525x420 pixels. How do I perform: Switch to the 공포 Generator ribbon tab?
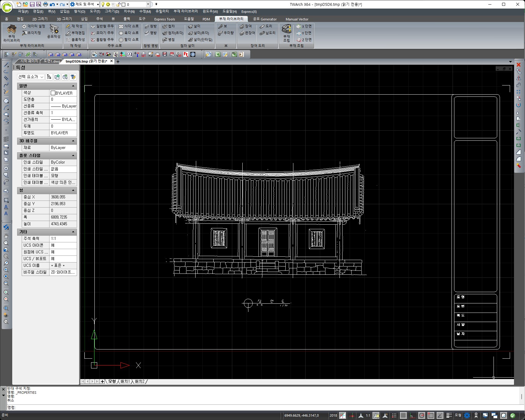(265, 19)
